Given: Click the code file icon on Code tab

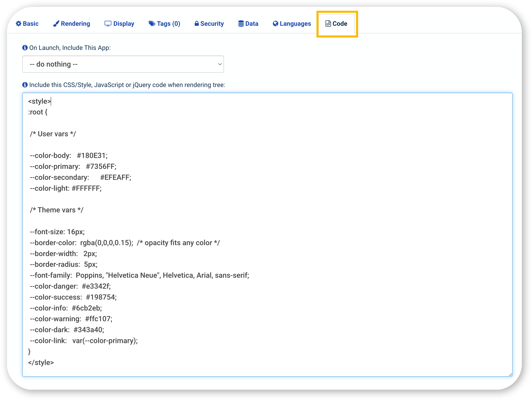Looking at the screenshot, I should click(328, 24).
